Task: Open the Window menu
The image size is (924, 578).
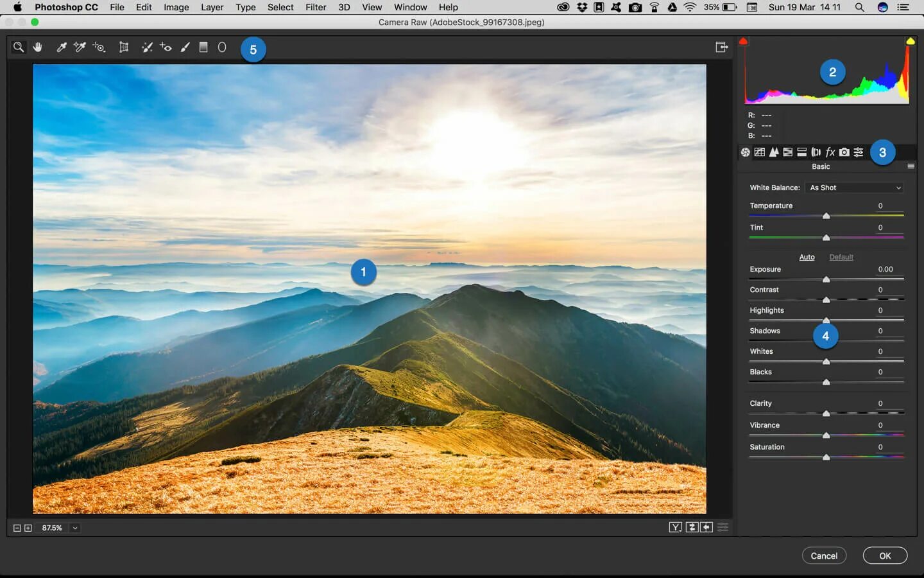Action: (x=411, y=7)
